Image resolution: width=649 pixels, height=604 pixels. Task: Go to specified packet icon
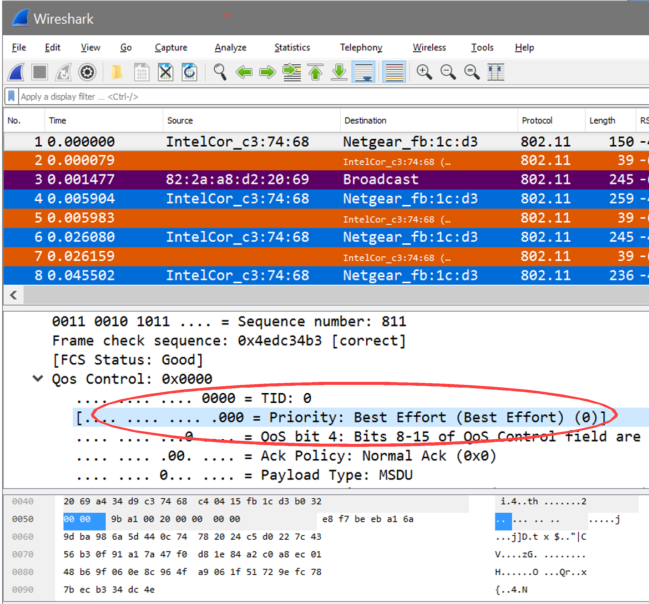[292, 72]
